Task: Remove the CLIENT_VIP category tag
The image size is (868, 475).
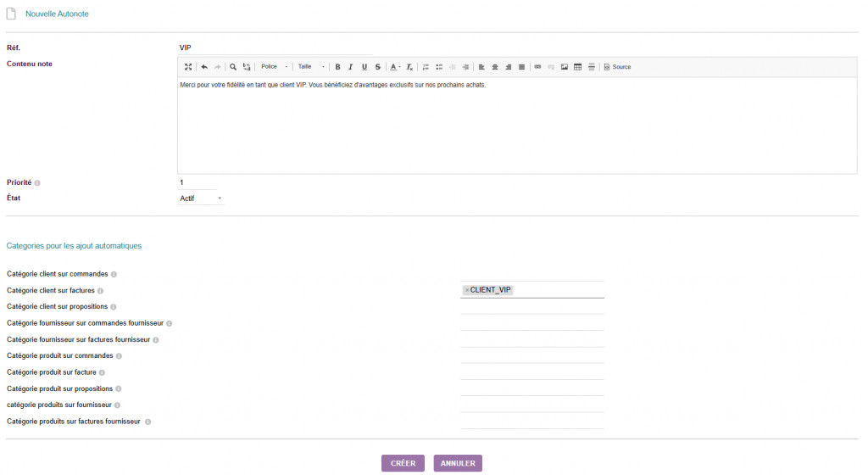Action: pyautogui.click(x=467, y=290)
